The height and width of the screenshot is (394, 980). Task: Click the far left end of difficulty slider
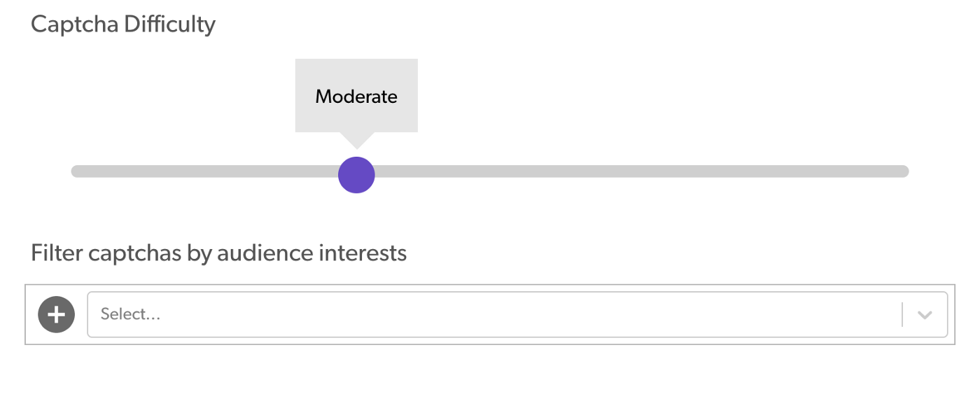pos(77,171)
